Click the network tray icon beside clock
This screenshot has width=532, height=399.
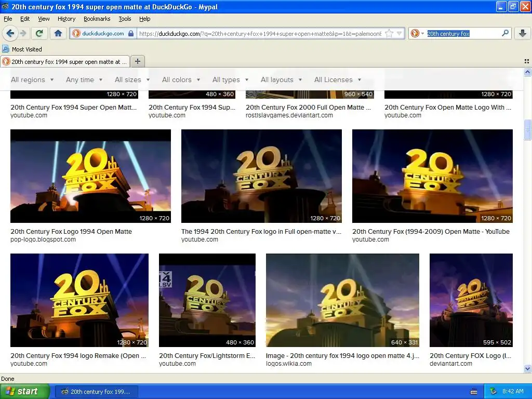(493, 391)
